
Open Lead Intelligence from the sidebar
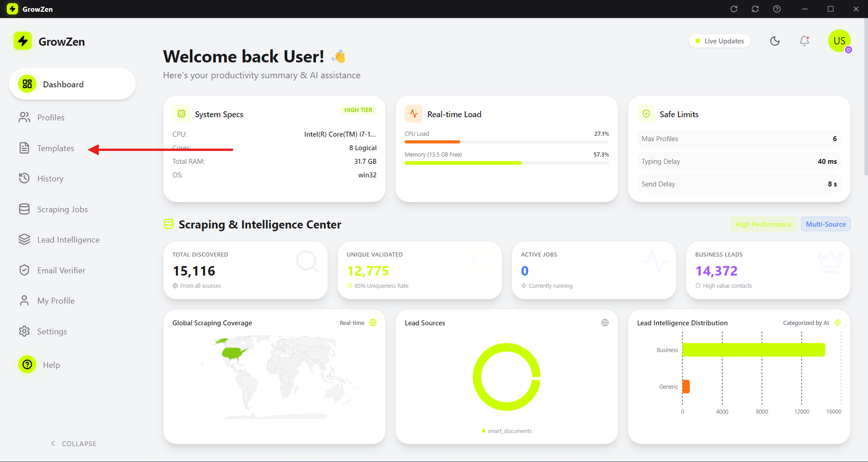tap(68, 240)
